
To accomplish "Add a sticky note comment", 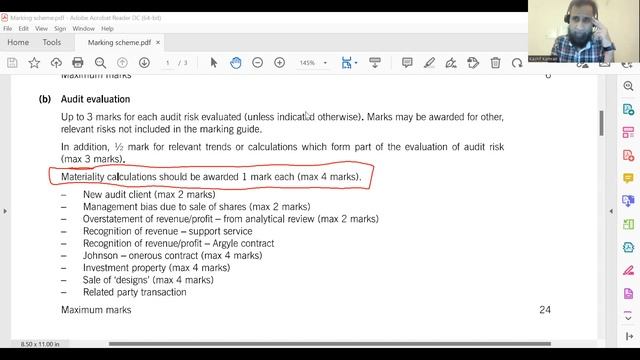I will (407, 63).
